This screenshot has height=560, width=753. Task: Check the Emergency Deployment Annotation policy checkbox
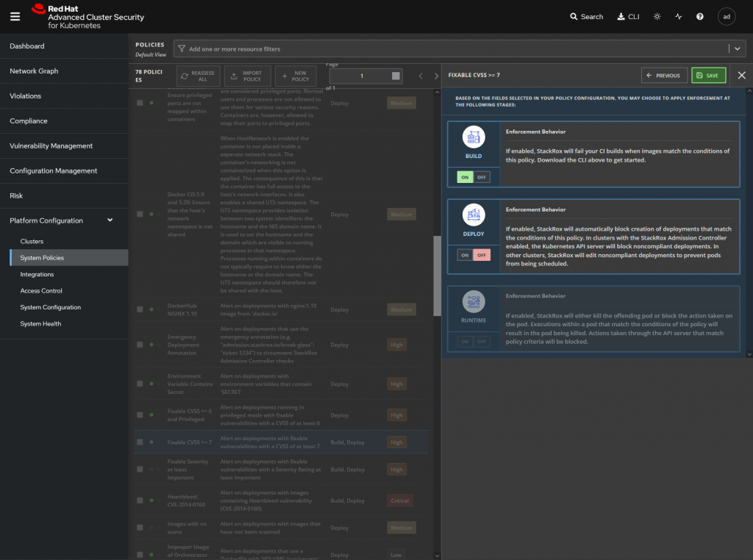[x=140, y=345]
